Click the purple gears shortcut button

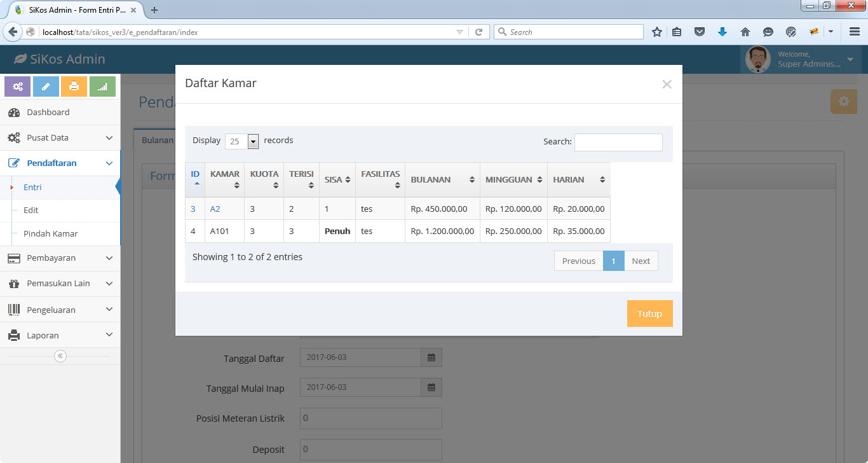(17, 86)
